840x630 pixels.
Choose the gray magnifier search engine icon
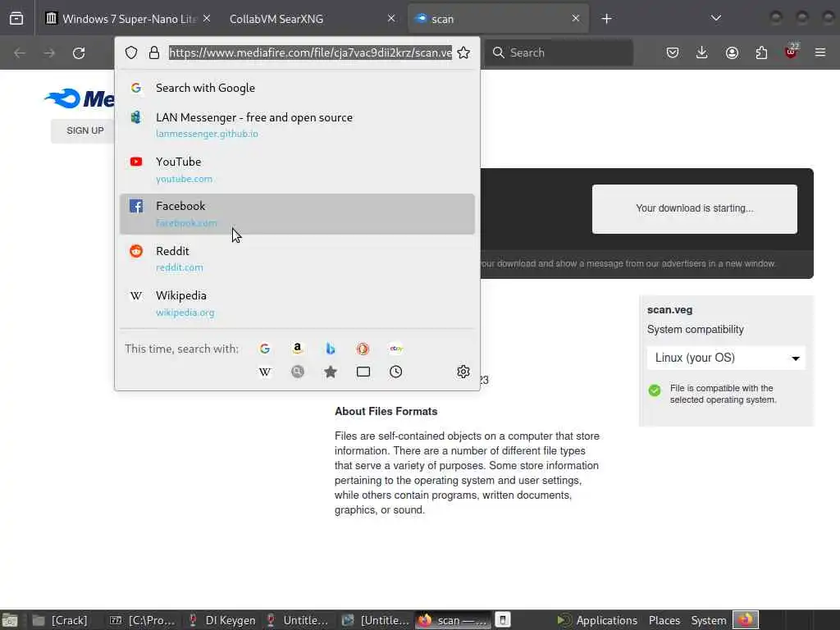(297, 372)
